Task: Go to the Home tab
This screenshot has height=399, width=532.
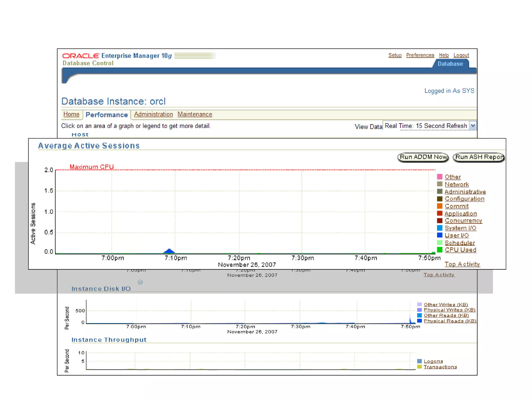Action: [71, 114]
